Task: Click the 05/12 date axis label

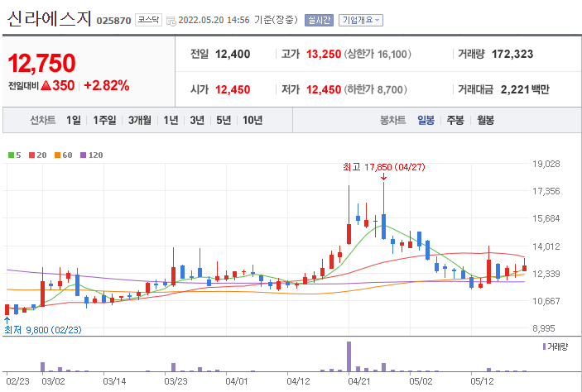Action: click(x=482, y=381)
